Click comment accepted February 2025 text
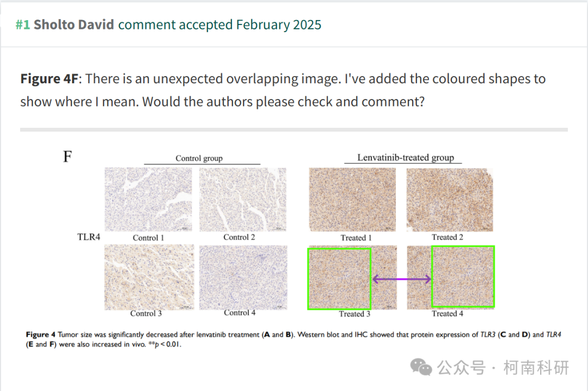588x391 pixels. (220, 24)
